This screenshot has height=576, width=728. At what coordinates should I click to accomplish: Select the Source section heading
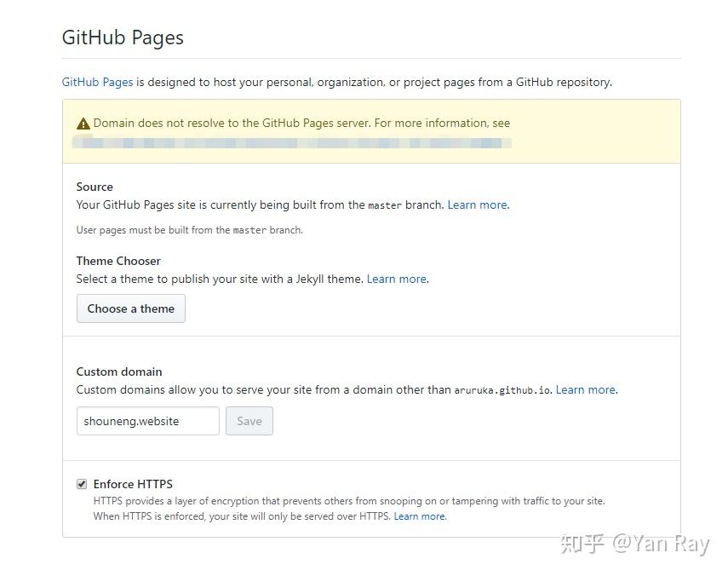point(95,187)
